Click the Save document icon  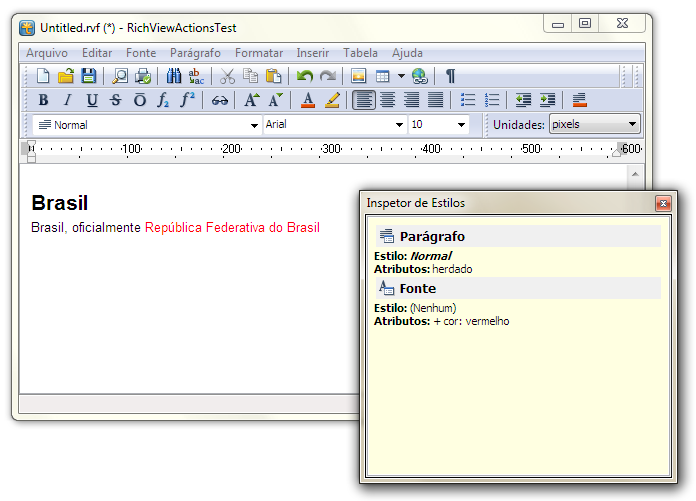[89, 76]
